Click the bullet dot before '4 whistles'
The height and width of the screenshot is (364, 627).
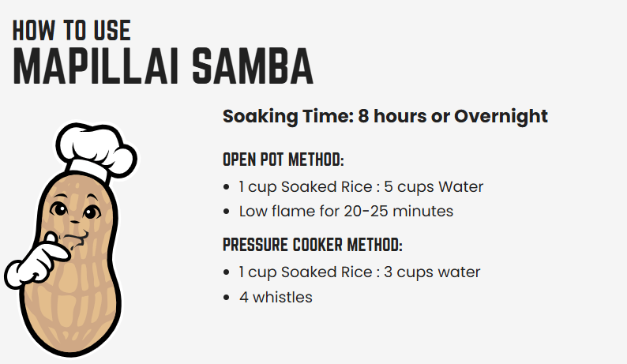pos(228,298)
